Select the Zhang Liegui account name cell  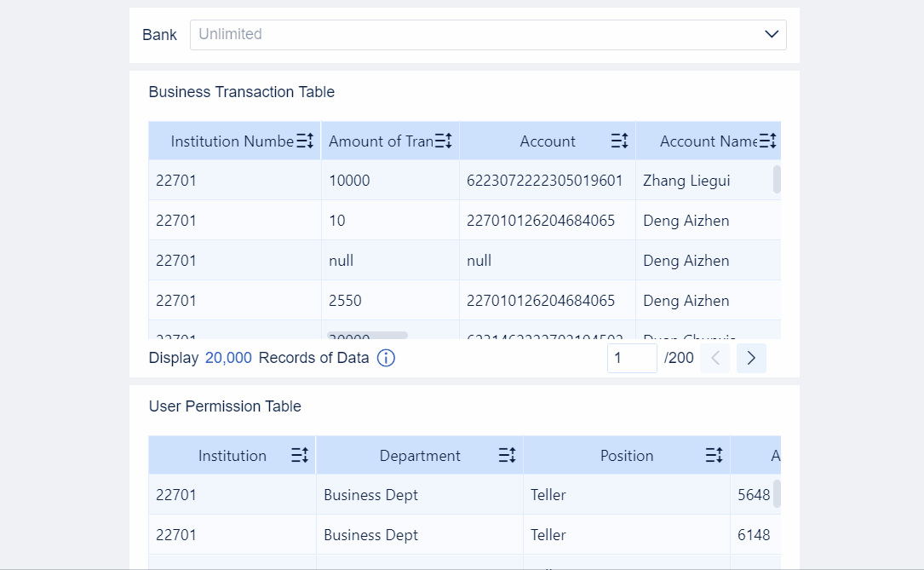(x=686, y=181)
